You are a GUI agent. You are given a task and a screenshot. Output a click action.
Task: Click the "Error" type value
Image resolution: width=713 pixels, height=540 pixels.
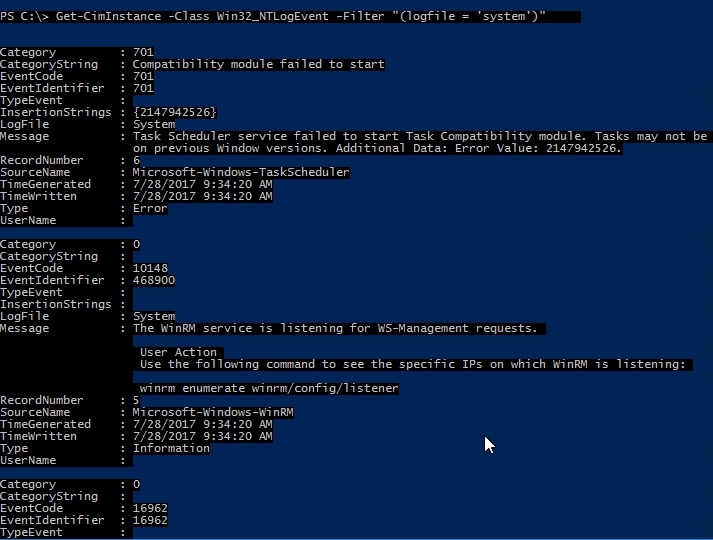150,208
